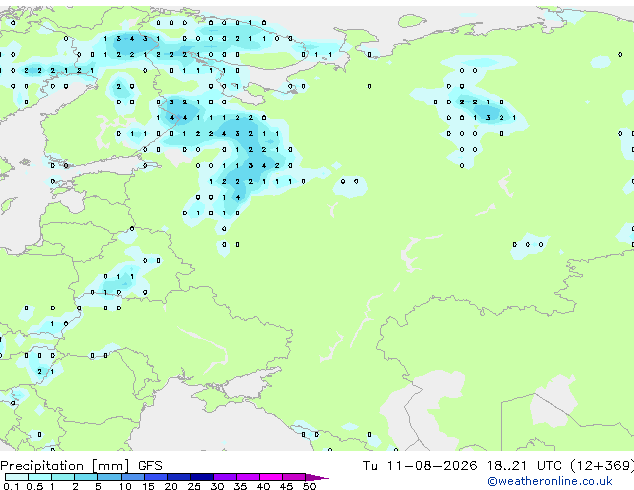
Task: Pick the 1–2 mm legend color swatch
Action: point(63,477)
